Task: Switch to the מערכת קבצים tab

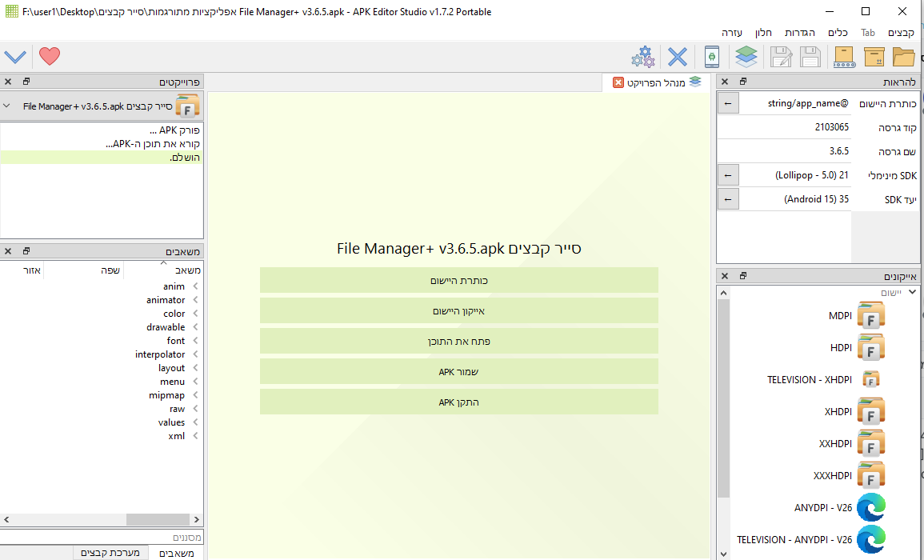Action: [113, 553]
